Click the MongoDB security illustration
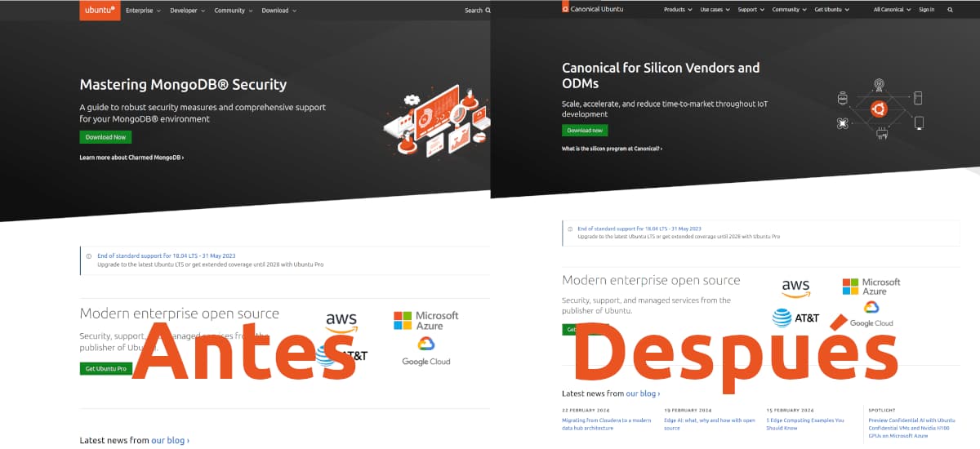This screenshot has width=980, height=449. (436, 122)
